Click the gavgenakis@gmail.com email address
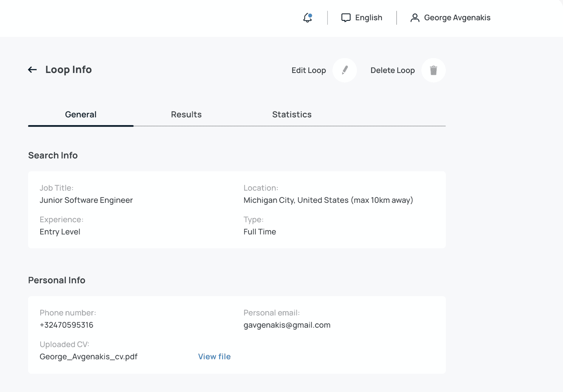The height and width of the screenshot is (392, 563). pyautogui.click(x=287, y=325)
